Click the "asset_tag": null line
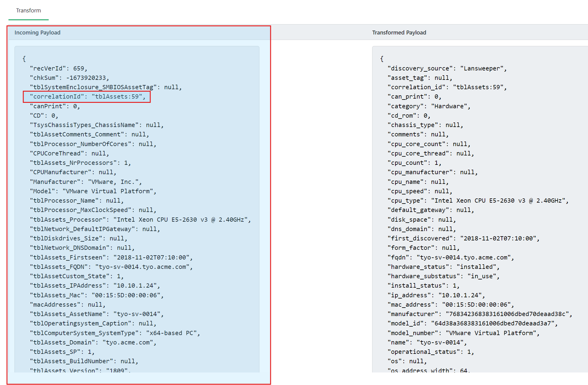The height and width of the screenshot is (385, 588). (420, 78)
